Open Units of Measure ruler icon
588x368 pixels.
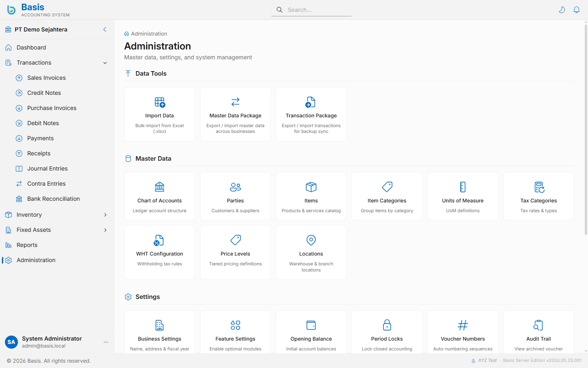[x=463, y=187]
